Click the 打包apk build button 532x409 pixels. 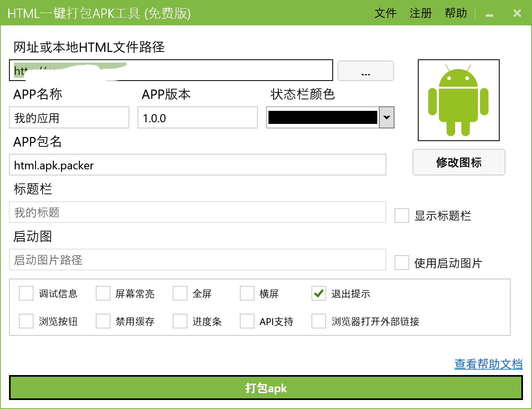(x=266, y=388)
